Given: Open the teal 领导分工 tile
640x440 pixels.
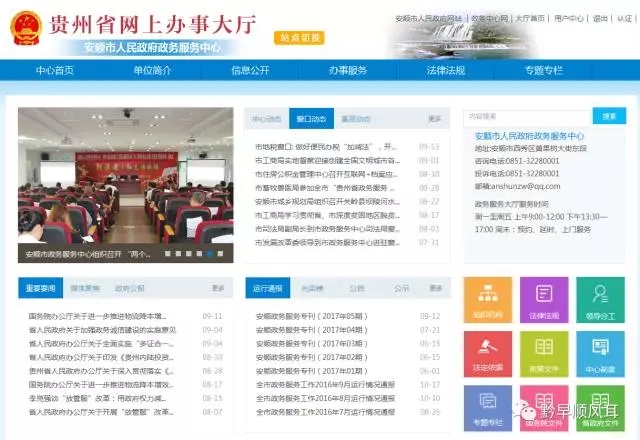Looking at the screenshot, I should [x=600, y=300].
